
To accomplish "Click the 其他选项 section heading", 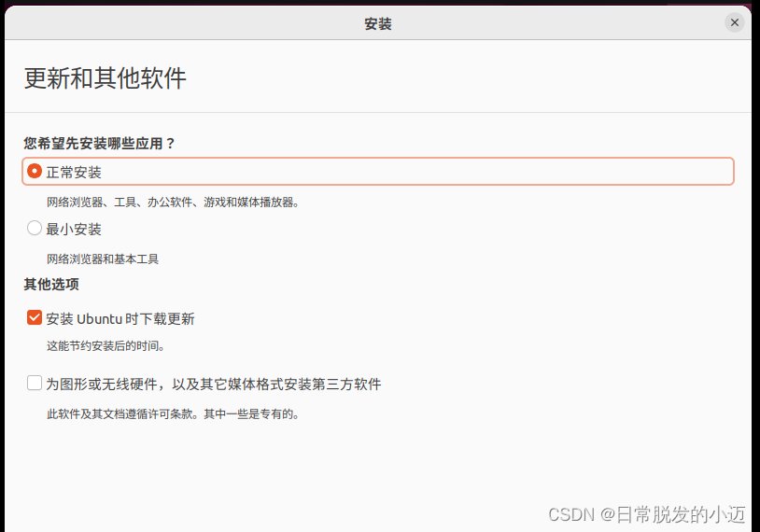I will pos(51,285).
